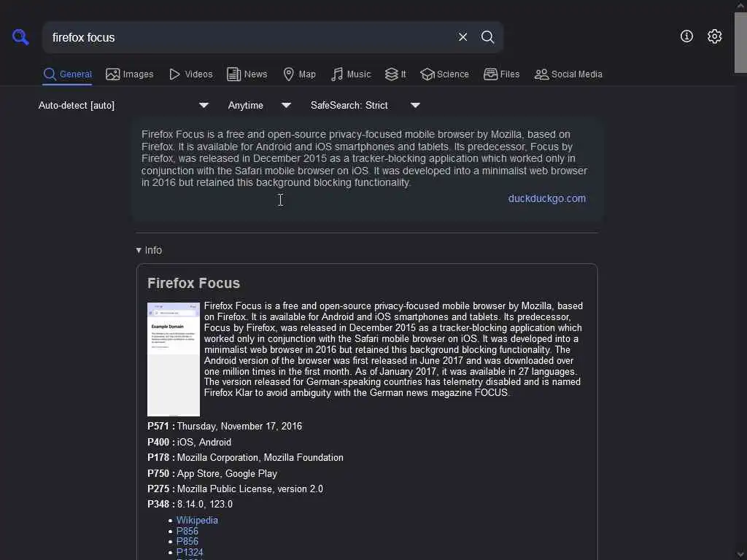747x560 pixels.
Task: Click the Firefox Focus infobox heading
Action: [193, 284]
